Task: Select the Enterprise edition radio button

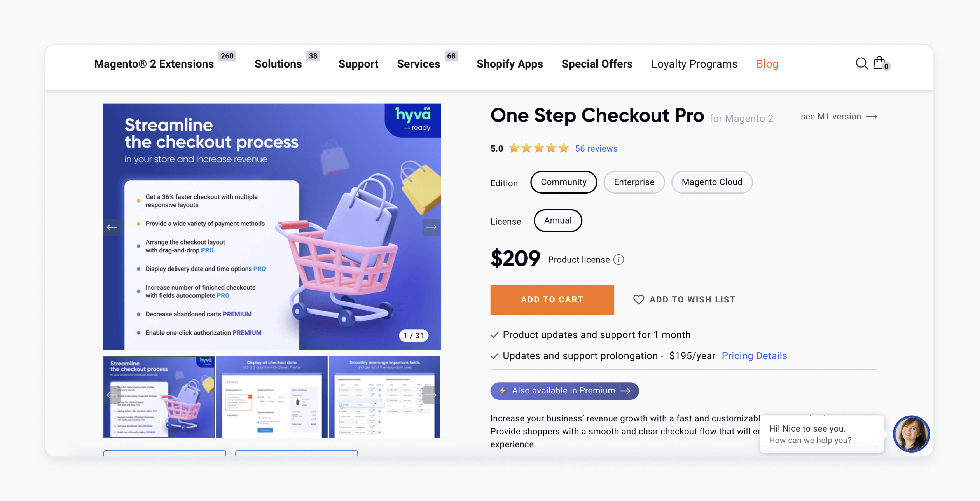Action: pyautogui.click(x=634, y=181)
